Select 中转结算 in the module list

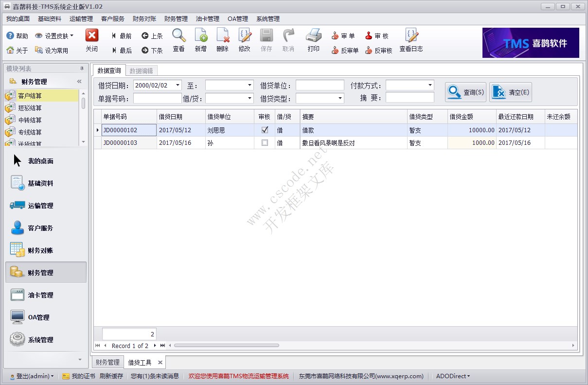point(42,120)
